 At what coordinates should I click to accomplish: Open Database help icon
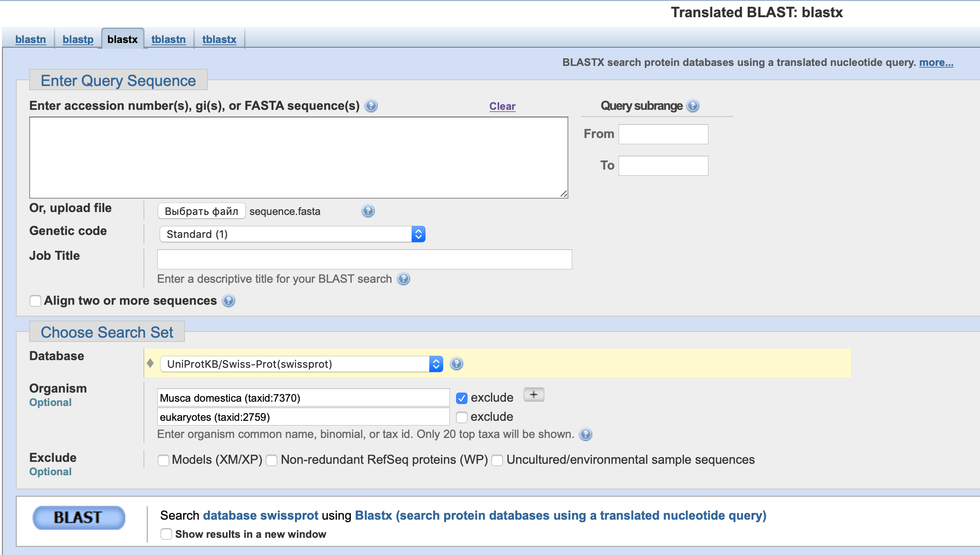click(457, 364)
